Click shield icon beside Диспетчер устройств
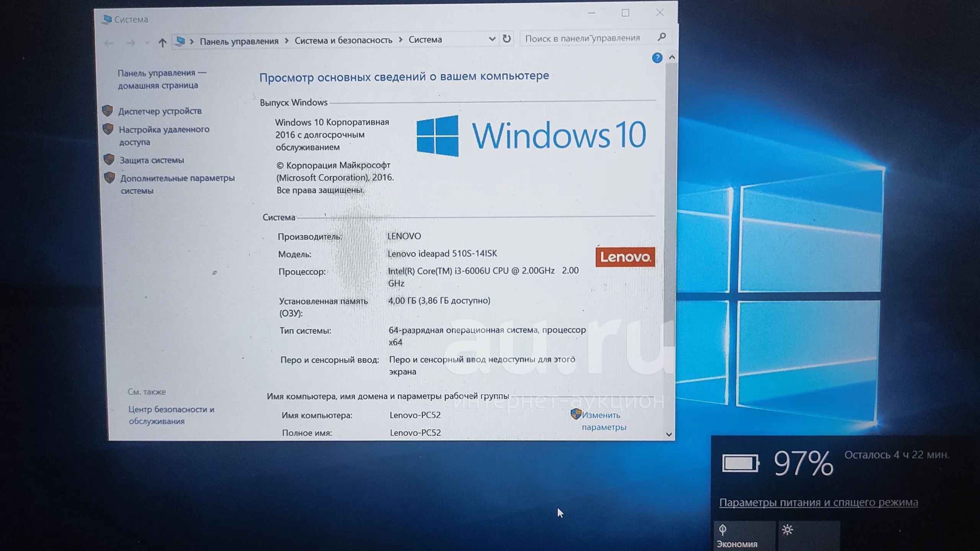 point(107,111)
